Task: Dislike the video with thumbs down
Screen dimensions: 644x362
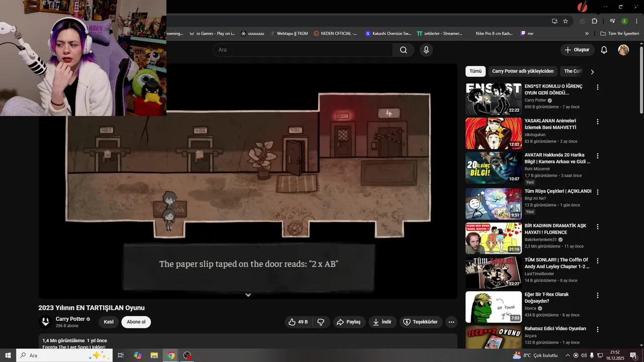Action: pos(321,322)
